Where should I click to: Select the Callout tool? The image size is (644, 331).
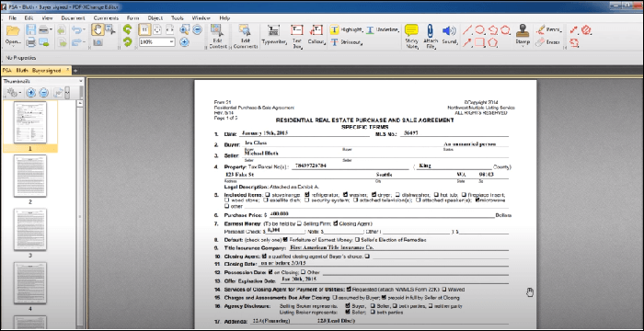pyautogui.click(x=316, y=35)
